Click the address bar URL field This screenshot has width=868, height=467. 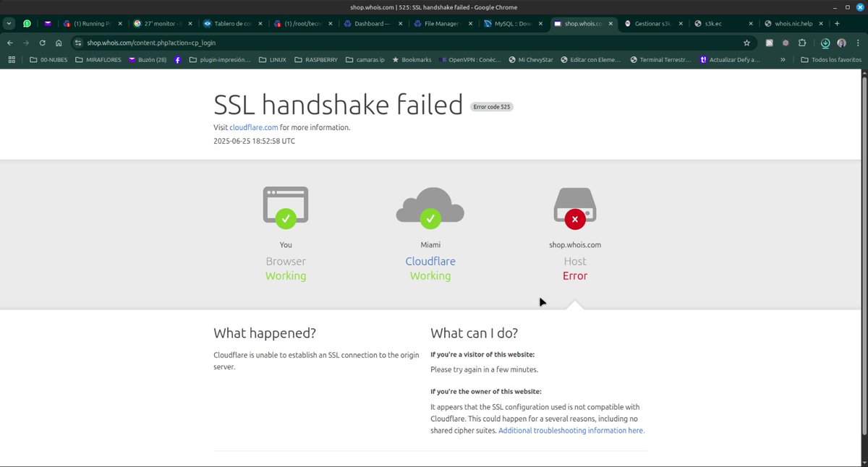click(x=412, y=43)
